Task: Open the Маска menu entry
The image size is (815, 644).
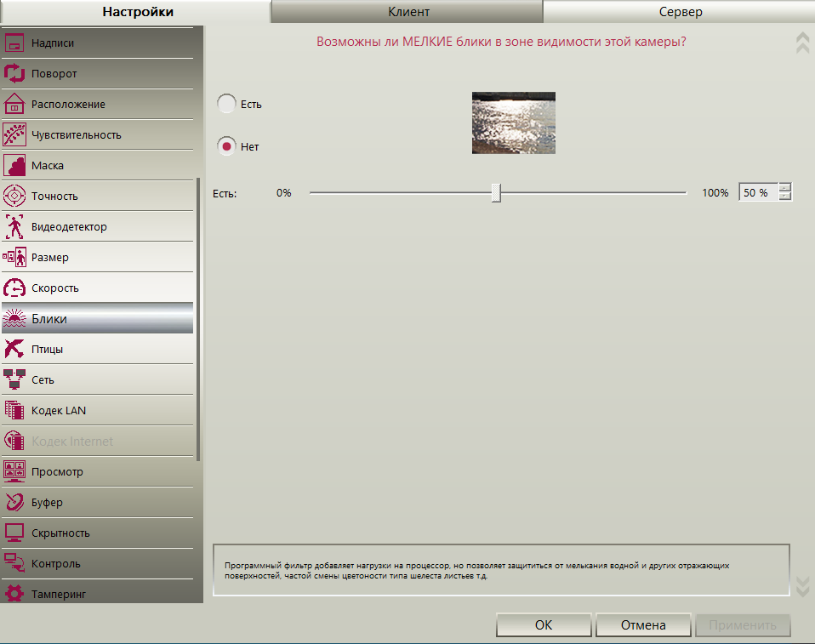Action: (x=97, y=165)
